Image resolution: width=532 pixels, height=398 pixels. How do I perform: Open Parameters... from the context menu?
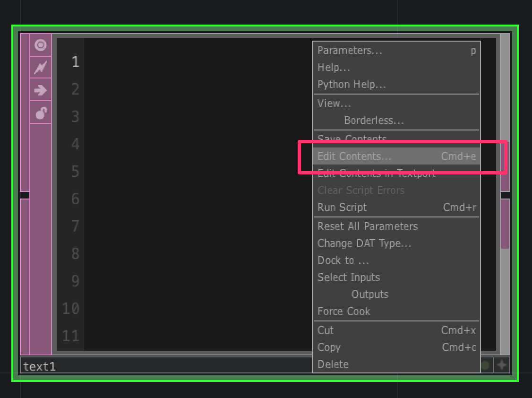396,51
